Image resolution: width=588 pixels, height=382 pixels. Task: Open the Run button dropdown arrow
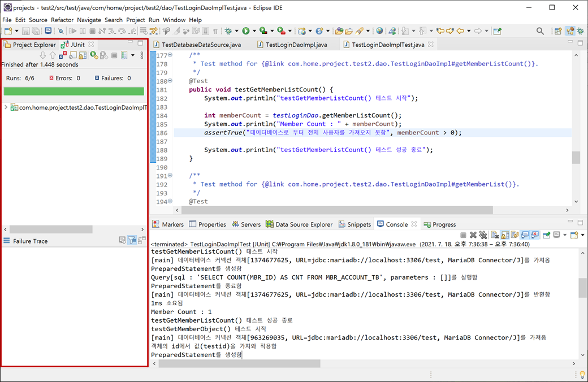[x=254, y=31]
